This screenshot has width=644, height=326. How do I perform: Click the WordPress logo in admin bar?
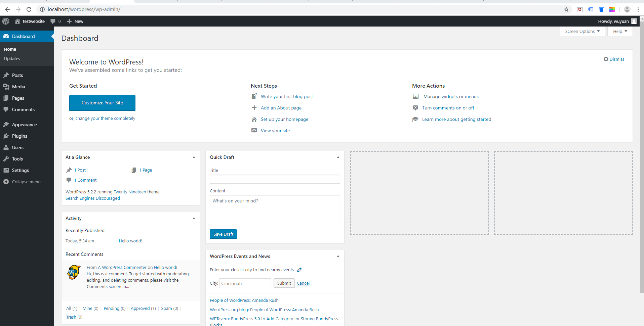point(6,21)
